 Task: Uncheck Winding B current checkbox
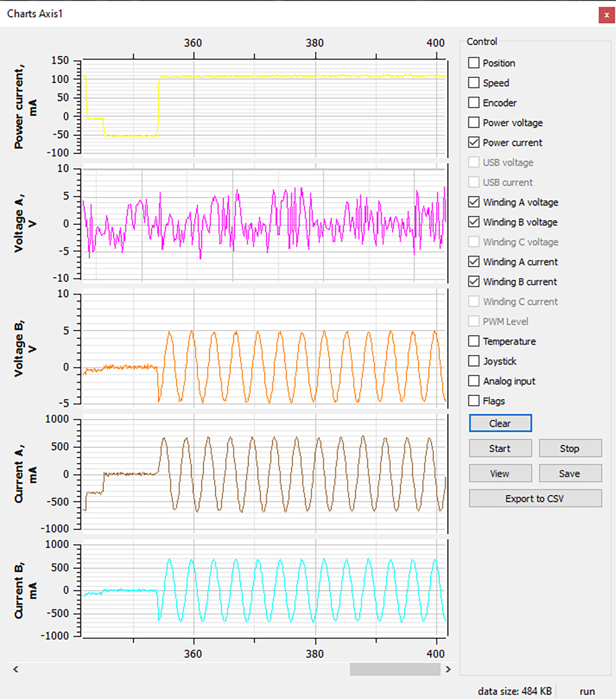click(474, 282)
